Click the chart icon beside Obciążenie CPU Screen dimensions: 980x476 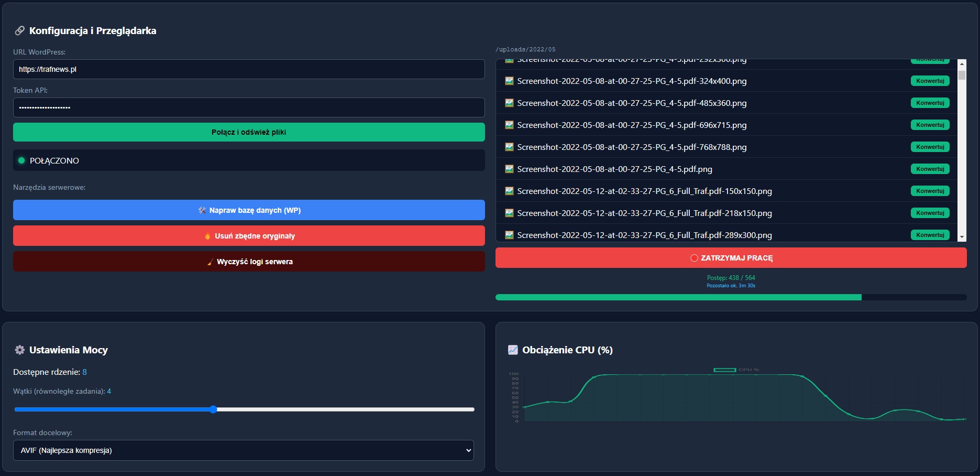pos(513,350)
